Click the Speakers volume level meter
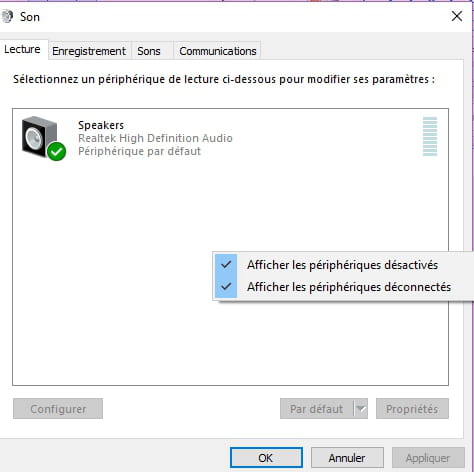The height and width of the screenshot is (472, 474). click(x=430, y=136)
